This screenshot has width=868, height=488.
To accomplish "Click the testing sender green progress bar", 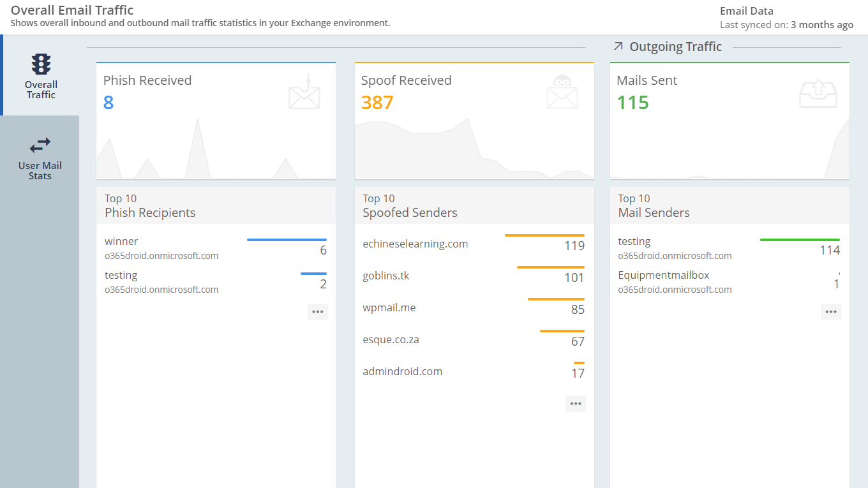I will [800, 239].
